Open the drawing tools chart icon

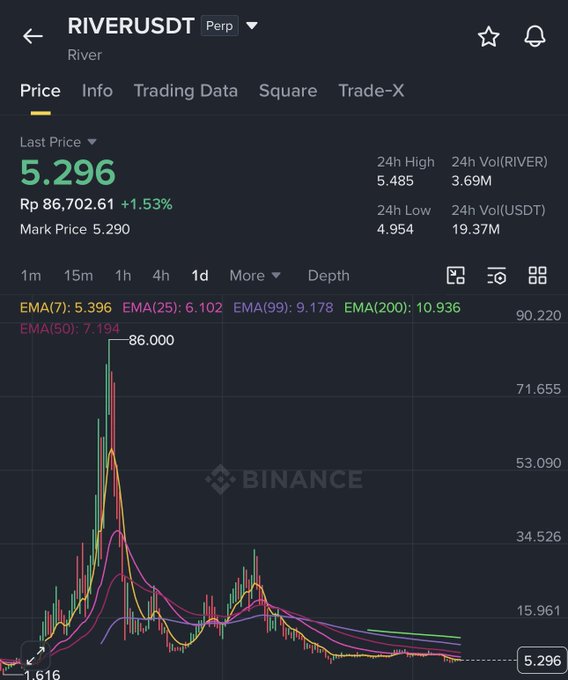[456, 275]
